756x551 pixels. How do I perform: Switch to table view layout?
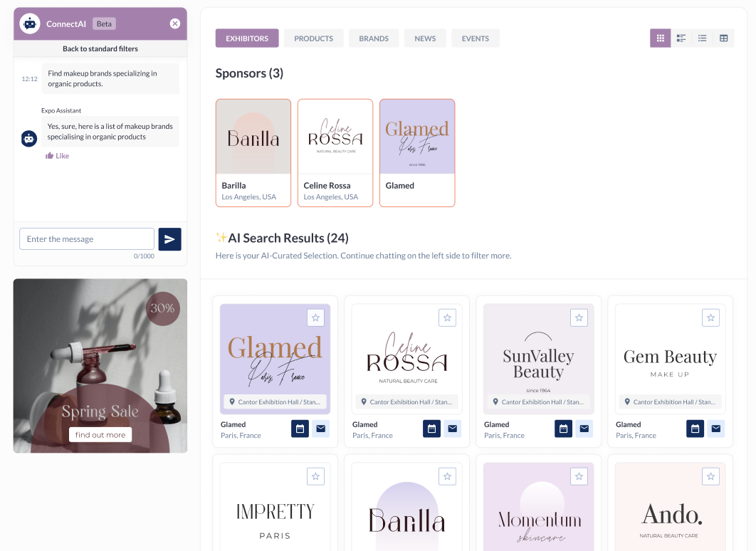click(x=724, y=38)
